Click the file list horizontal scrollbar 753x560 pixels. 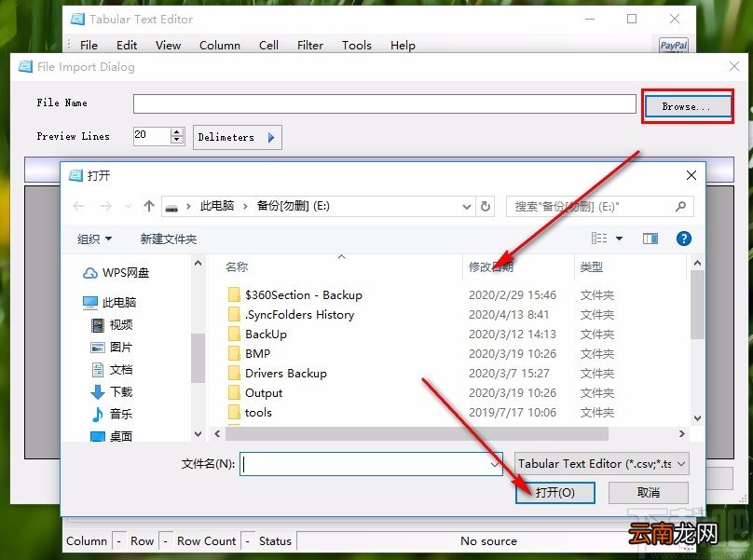point(417,433)
